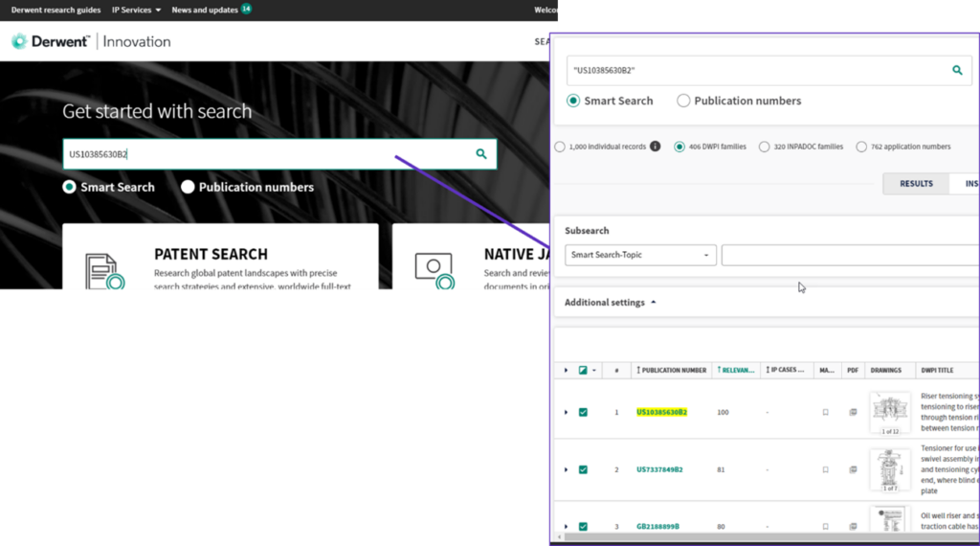Open the PDF icon for GB2188899B

click(853, 527)
